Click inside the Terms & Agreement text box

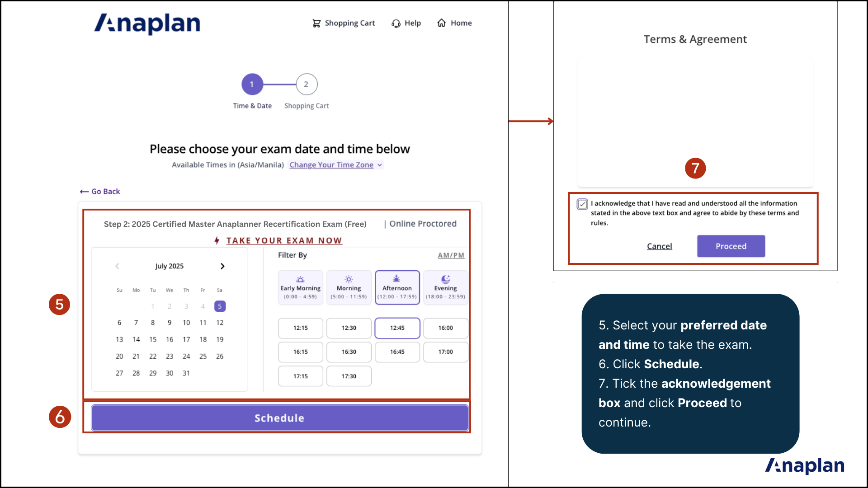pyautogui.click(x=695, y=122)
